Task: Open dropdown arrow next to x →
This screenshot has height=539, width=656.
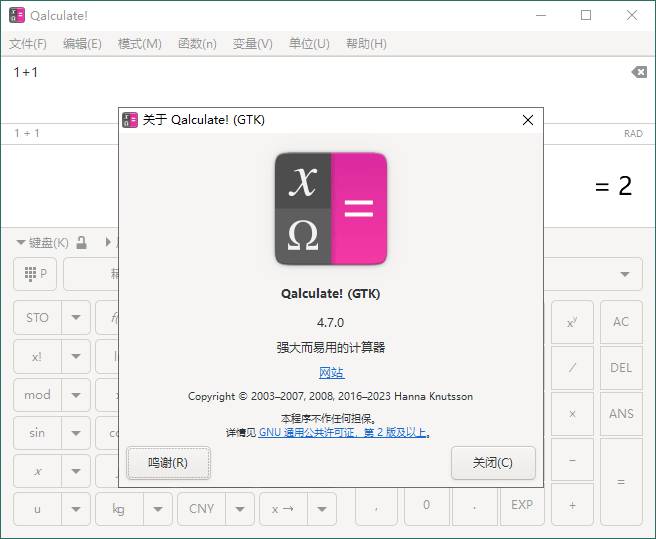Action: point(322,509)
